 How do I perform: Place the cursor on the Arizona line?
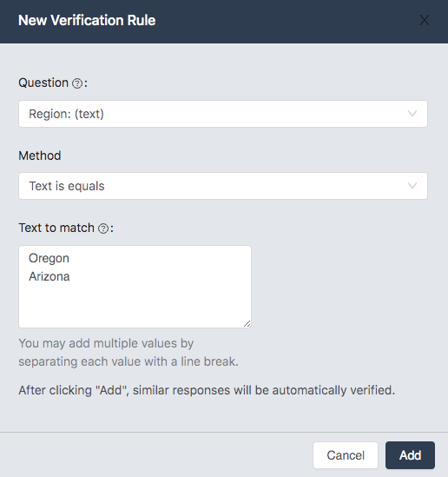click(49, 276)
